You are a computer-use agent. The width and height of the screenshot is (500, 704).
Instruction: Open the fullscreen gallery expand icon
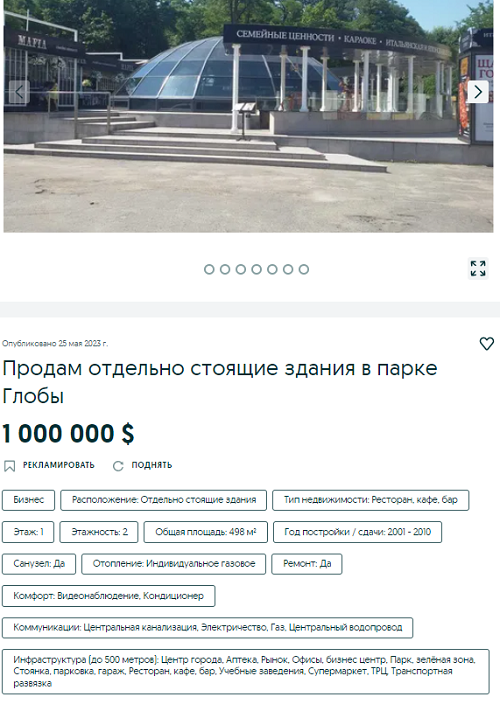pyautogui.click(x=478, y=268)
